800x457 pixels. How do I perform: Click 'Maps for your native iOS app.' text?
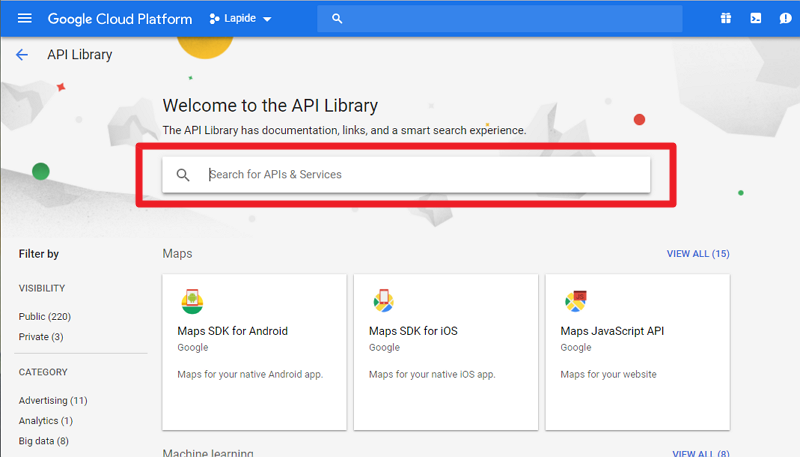pyautogui.click(x=432, y=374)
